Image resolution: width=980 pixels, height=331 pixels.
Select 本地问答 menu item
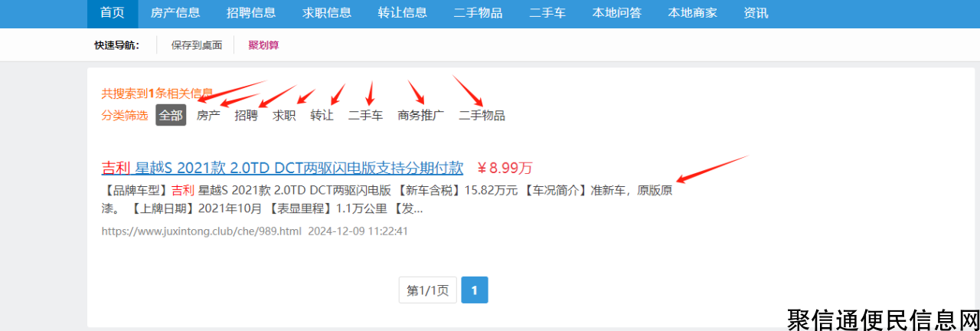616,13
